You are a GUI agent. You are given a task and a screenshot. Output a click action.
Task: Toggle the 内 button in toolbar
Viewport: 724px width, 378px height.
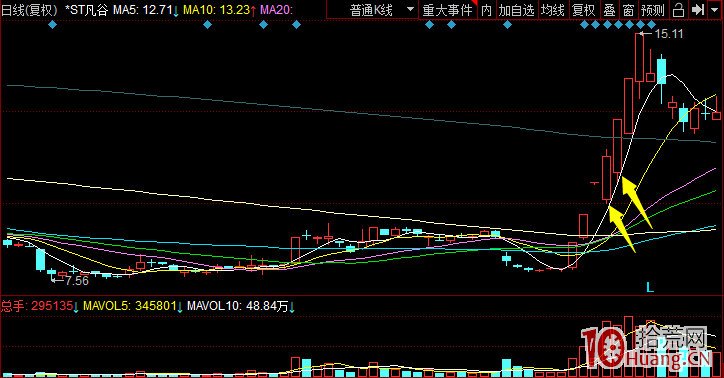(x=486, y=10)
